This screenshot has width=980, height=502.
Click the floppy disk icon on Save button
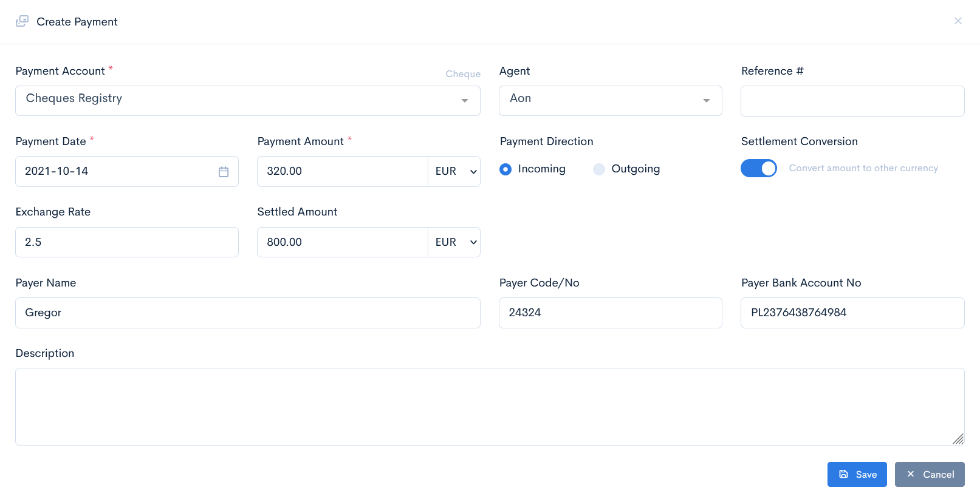click(845, 474)
